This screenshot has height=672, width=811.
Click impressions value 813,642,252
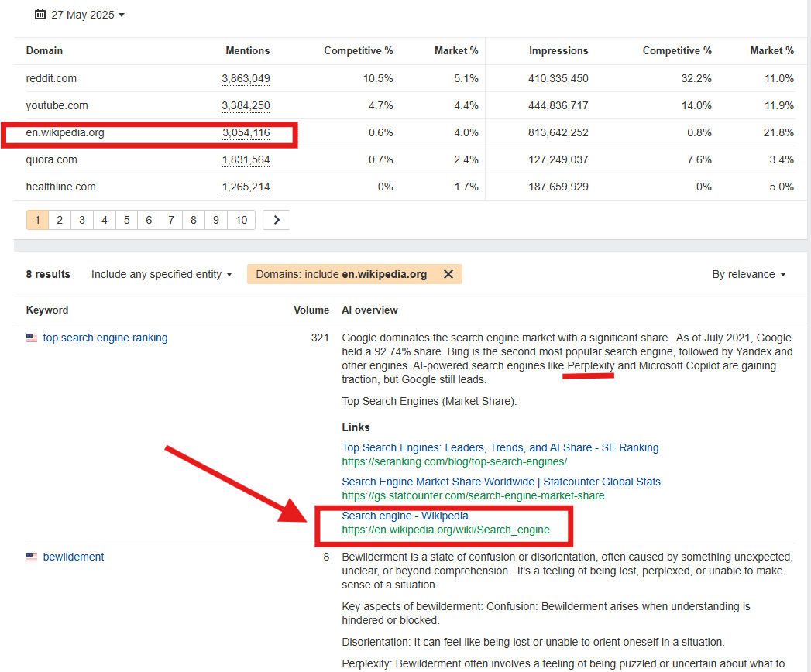pos(558,133)
